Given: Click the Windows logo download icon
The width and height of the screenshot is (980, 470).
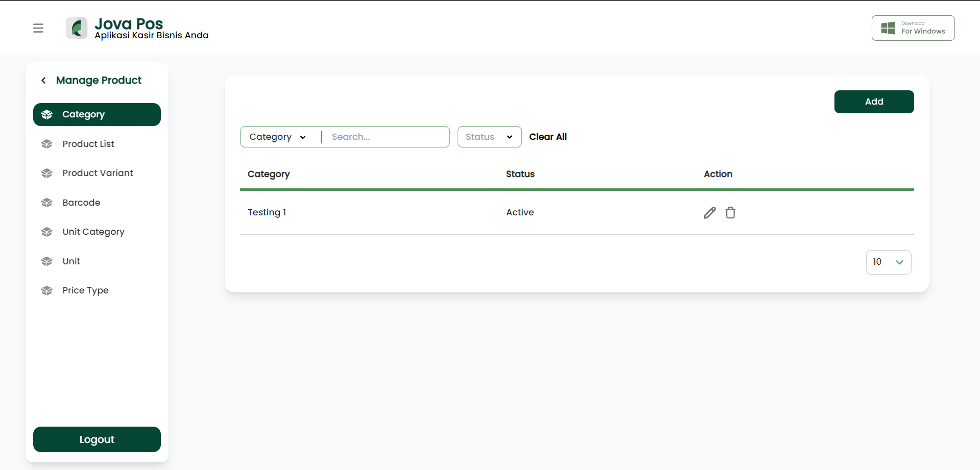Looking at the screenshot, I should pyautogui.click(x=888, y=28).
